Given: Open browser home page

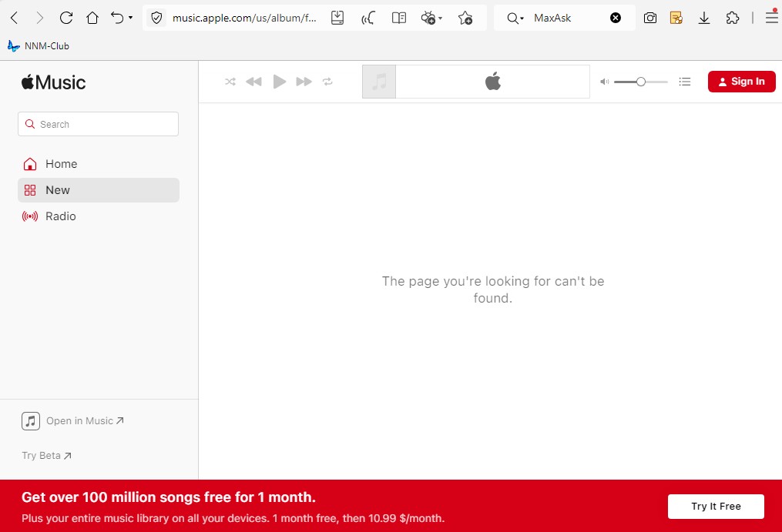Looking at the screenshot, I should (x=92, y=18).
